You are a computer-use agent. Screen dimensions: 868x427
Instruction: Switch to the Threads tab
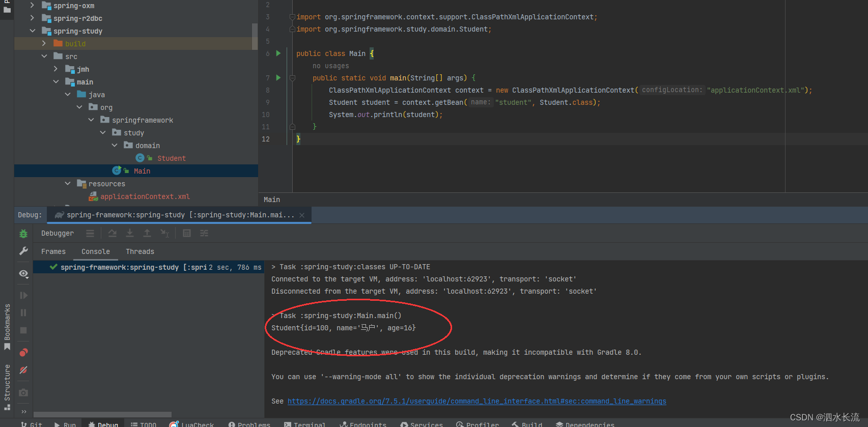(140, 251)
